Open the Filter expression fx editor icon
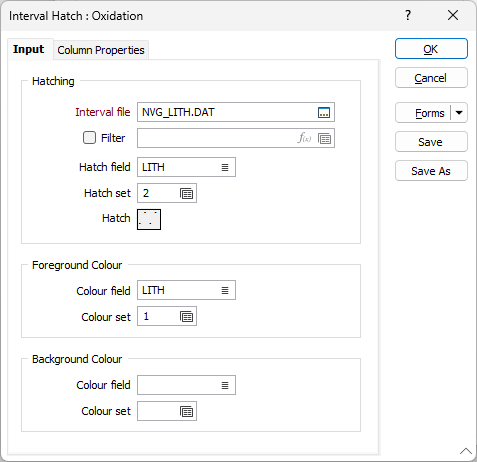The width and height of the screenshot is (477, 462). 304,138
